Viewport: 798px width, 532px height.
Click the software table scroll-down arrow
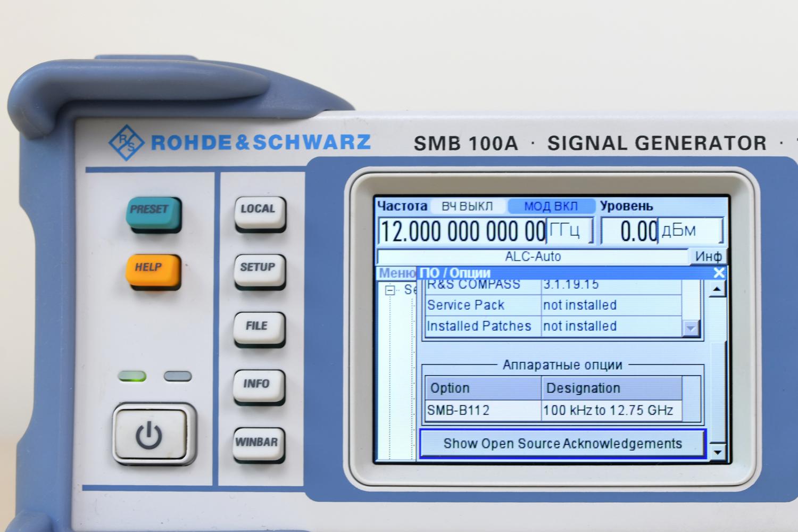pos(691,328)
